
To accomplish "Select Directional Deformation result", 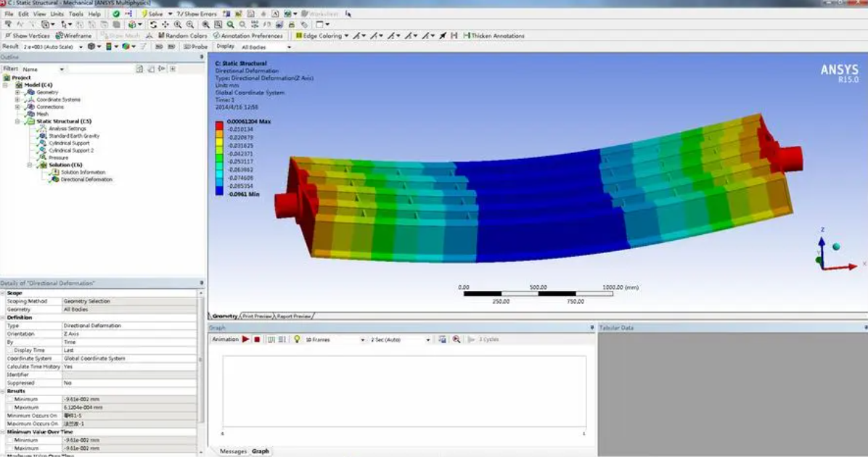I will (x=86, y=179).
